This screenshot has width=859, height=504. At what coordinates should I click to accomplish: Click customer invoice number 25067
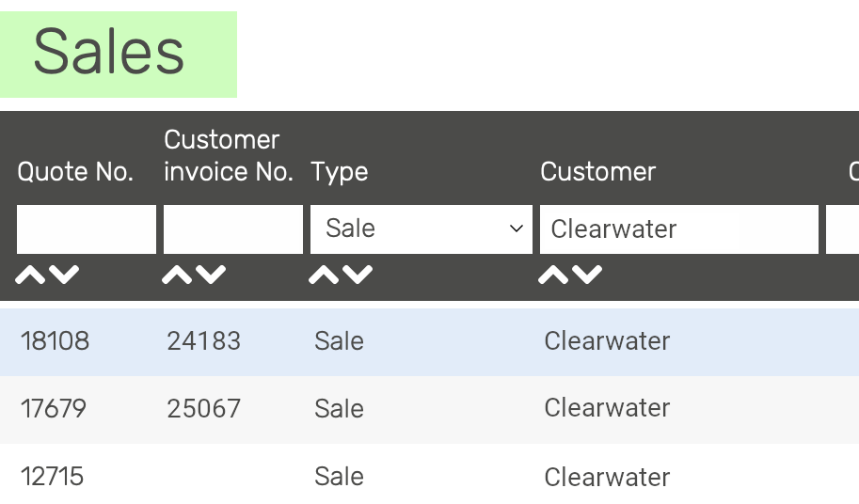[x=203, y=409]
